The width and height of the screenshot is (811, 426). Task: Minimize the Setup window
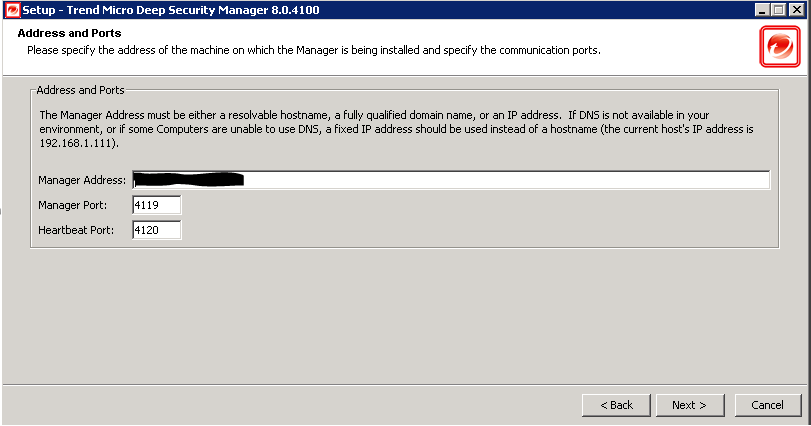click(x=762, y=10)
